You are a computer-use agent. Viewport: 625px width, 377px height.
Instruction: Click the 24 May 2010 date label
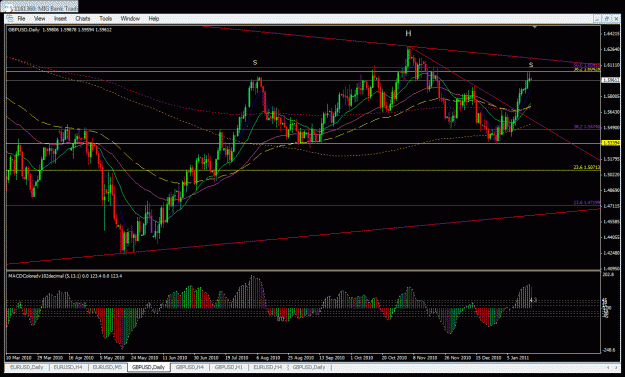coord(144,358)
